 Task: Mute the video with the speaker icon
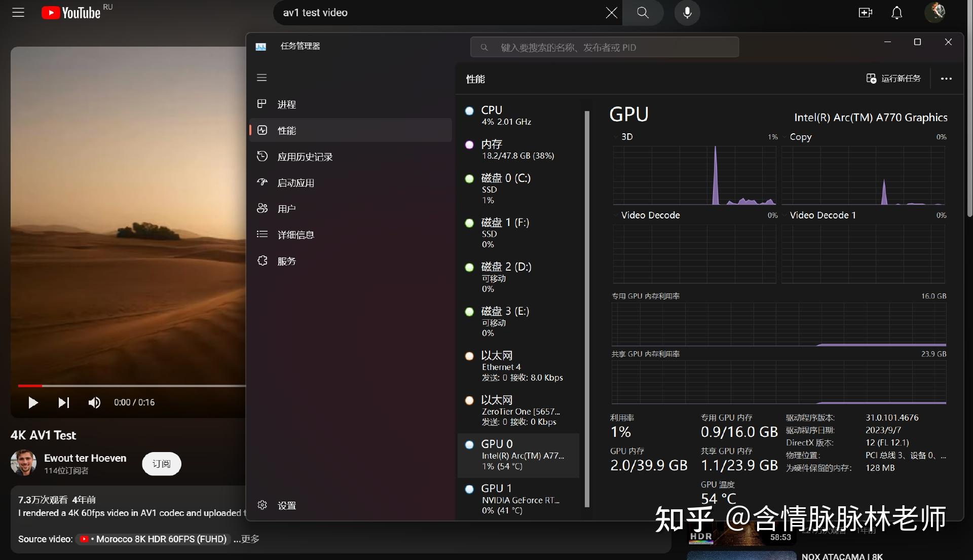[94, 402]
